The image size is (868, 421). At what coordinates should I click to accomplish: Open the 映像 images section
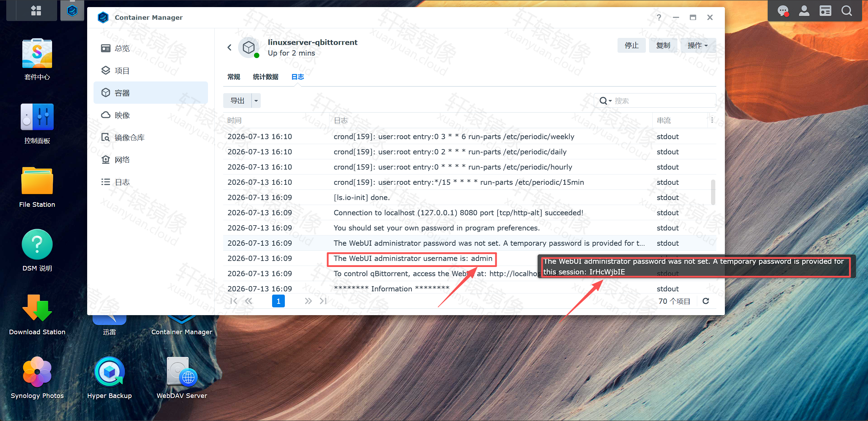pos(151,115)
